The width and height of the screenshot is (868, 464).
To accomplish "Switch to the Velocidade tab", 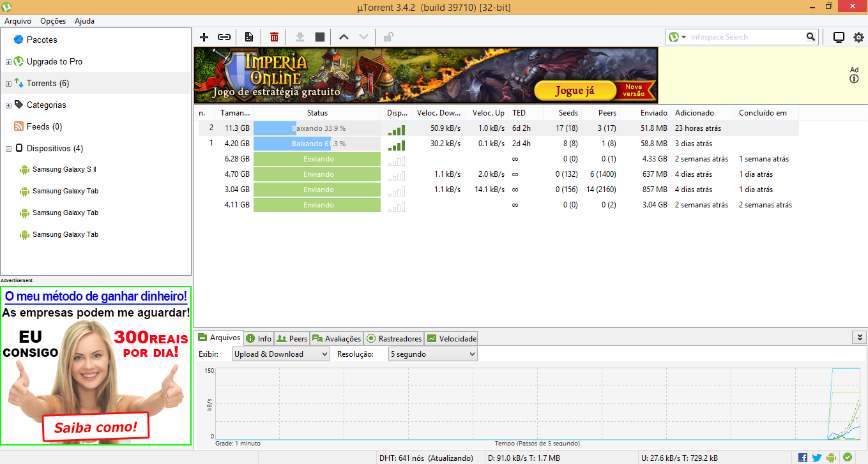I will 452,338.
